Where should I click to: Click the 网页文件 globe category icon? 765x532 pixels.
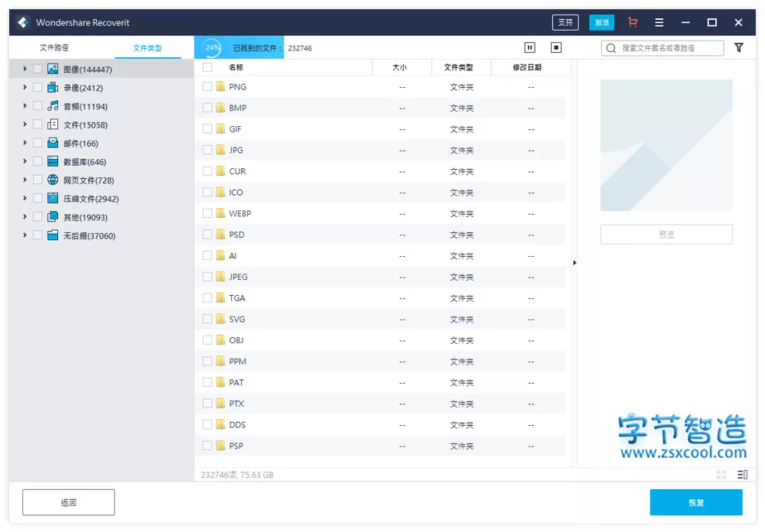[x=53, y=180]
